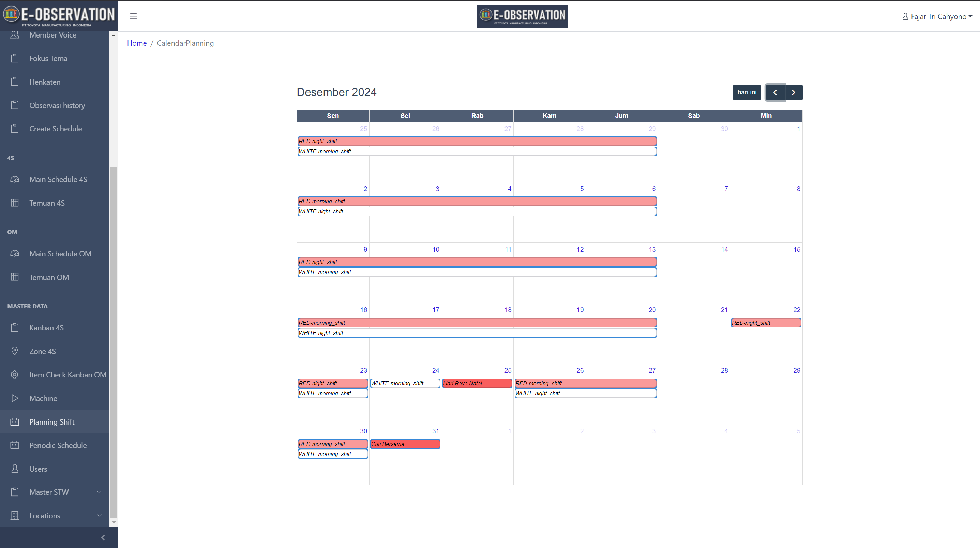Click the Kanban 4S clipboard icon
This screenshot has height=548, width=980.
tap(14, 328)
